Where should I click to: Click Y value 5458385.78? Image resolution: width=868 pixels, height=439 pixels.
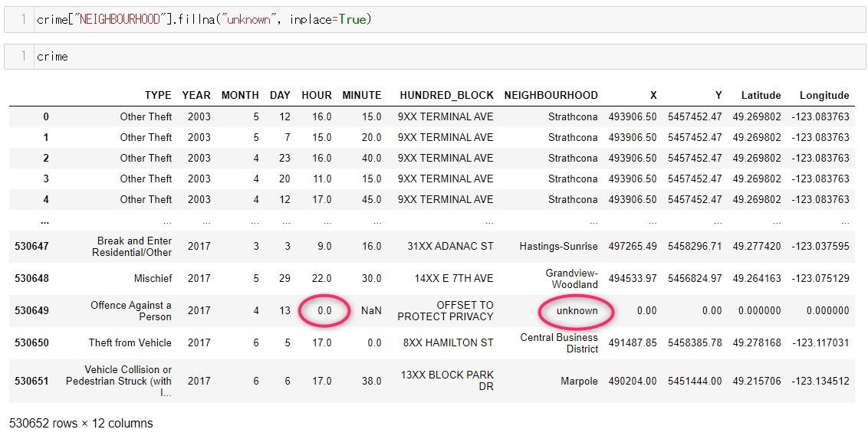(x=695, y=342)
